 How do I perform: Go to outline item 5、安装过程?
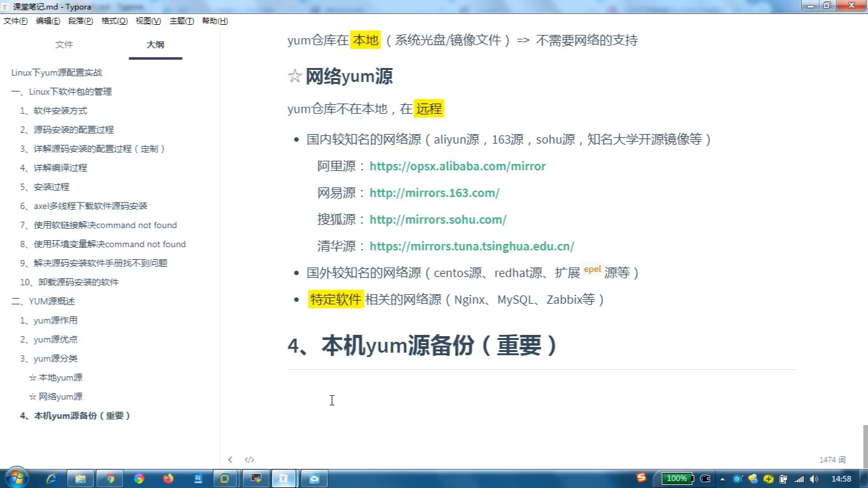click(45, 187)
